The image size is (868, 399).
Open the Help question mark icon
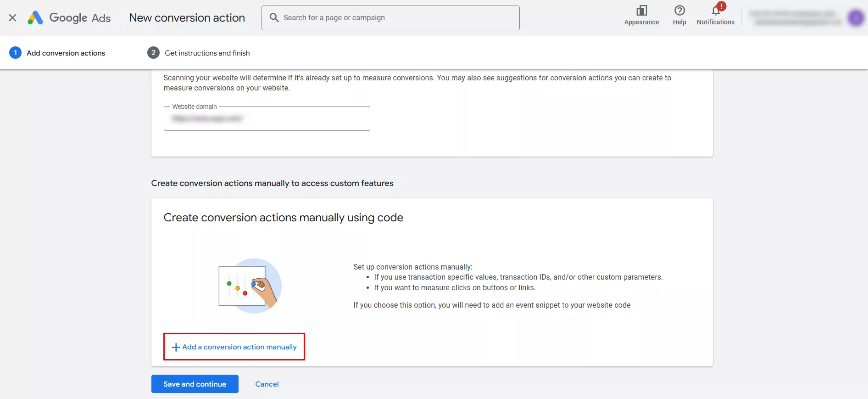(x=679, y=11)
